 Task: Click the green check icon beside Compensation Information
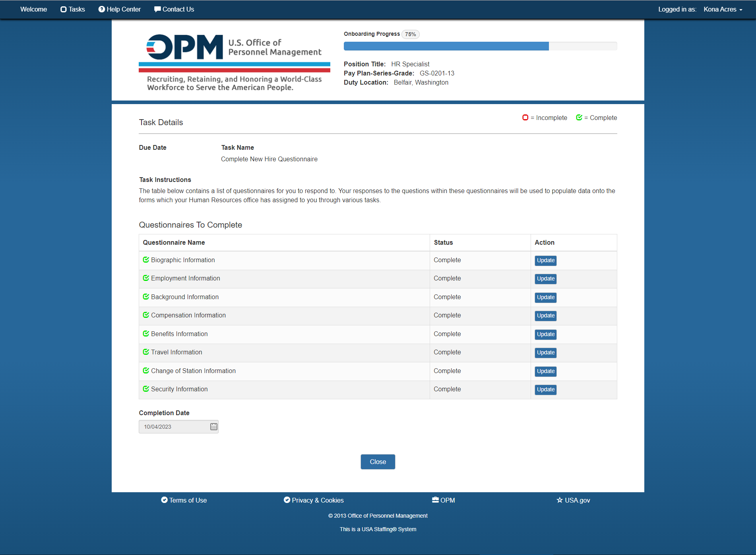click(146, 315)
